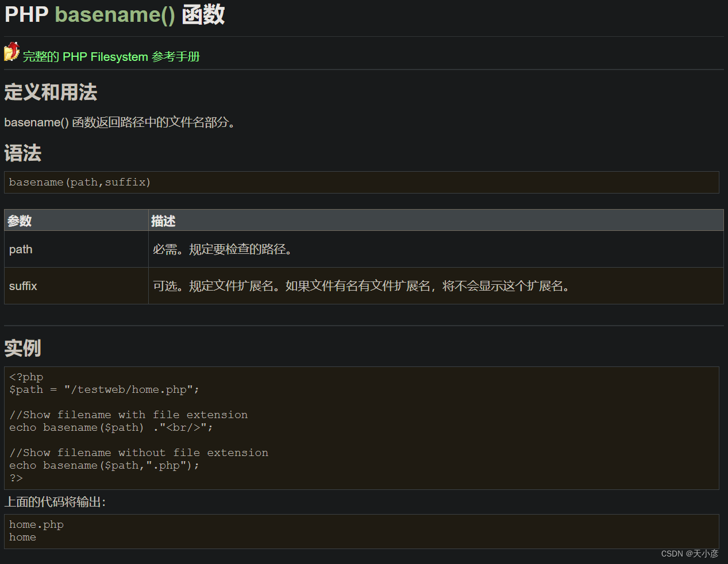Click the comment line Show filename with file extension
Viewport: 728px width, 564px height.
click(x=128, y=414)
